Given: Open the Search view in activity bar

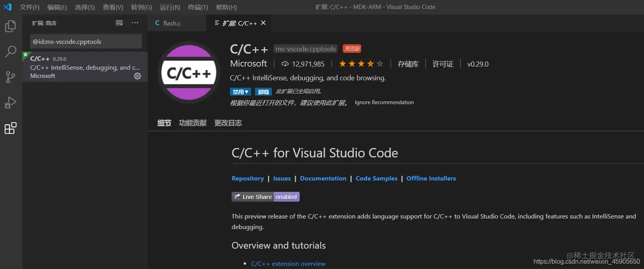Looking at the screenshot, I should pos(10,52).
